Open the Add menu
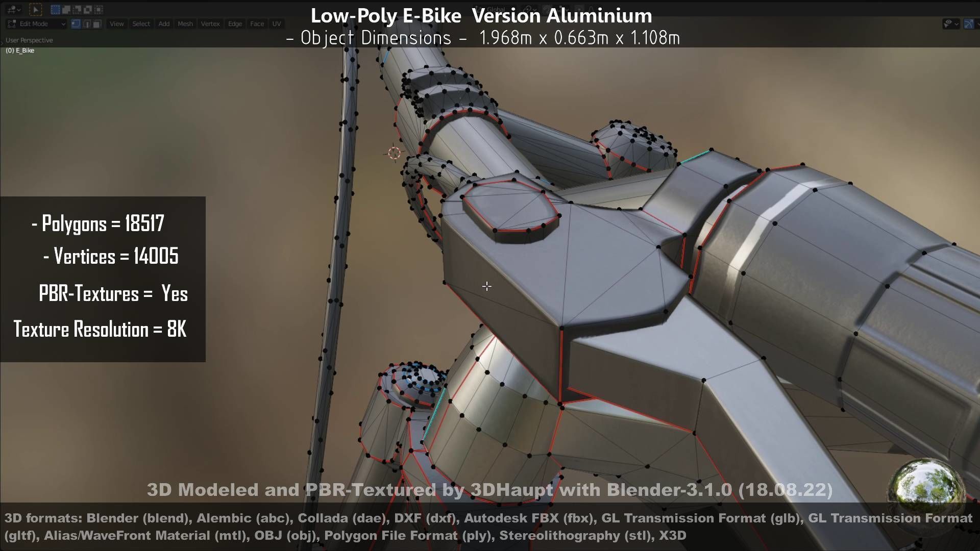This screenshot has width=980, height=551. coord(164,24)
